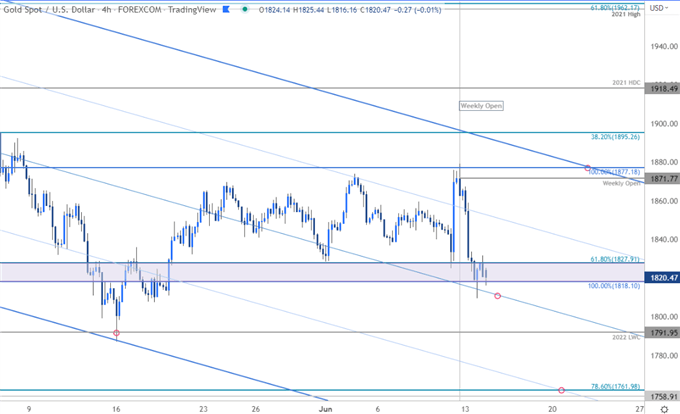This screenshot has height=414, width=680.
Task: Open the USD currency dropdown
Action: click(659, 8)
